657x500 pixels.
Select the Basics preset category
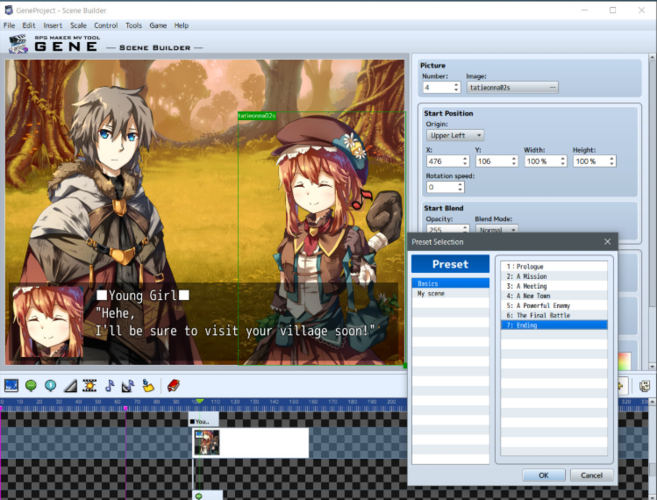[x=450, y=284]
